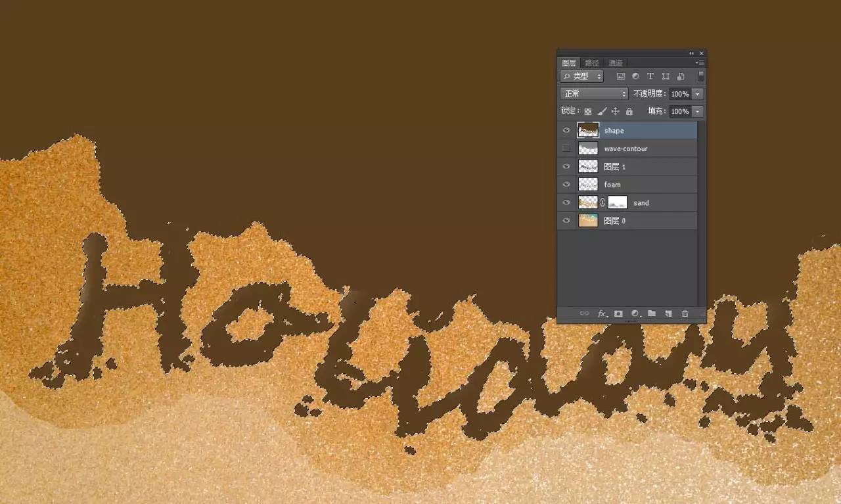The image size is (841, 504).
Task: Hide the shape layer
Action: click(566, 130)
